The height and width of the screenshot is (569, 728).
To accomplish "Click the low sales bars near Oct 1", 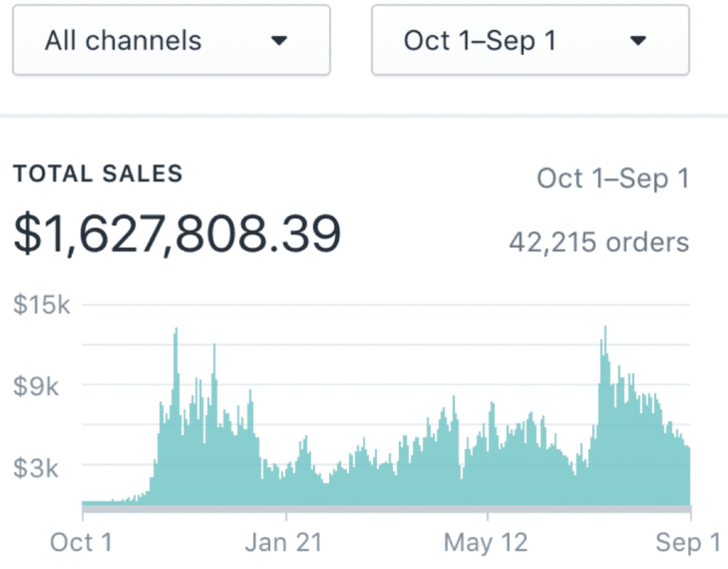I will click(x=107, y=503).
